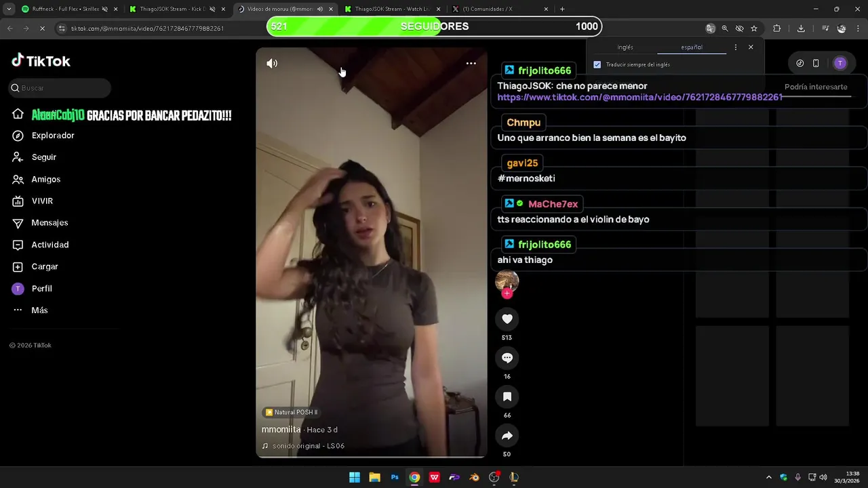Click frijolito666 on 'ahi va thiago' message
Image resolution: width=868 pixels, height=488 pixels.
(x=545, y=245)
